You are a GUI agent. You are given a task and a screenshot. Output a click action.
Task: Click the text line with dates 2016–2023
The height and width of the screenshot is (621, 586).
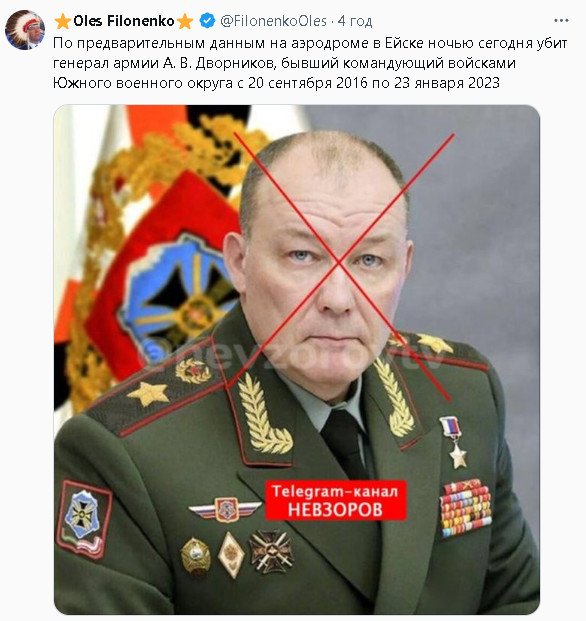276,83
